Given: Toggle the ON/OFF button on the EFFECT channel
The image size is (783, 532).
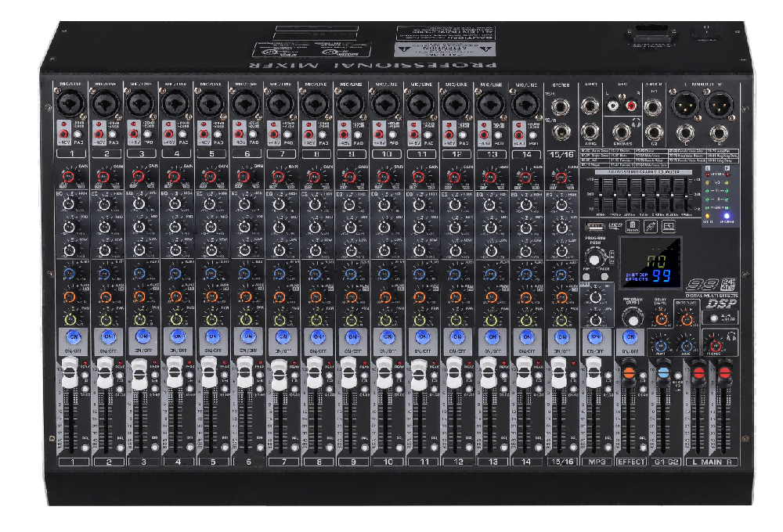Looking at the screenshot, I should point(630,336).
